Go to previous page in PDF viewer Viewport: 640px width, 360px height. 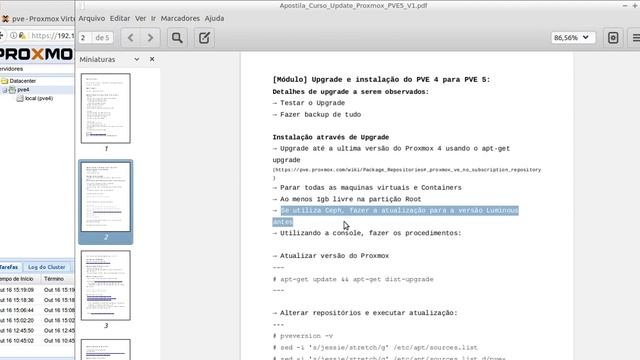131,38
